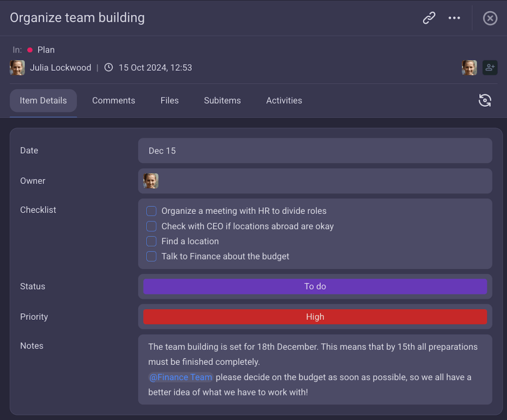
Task: Open the Subitems tab
Action: click(x=222, y=100)
